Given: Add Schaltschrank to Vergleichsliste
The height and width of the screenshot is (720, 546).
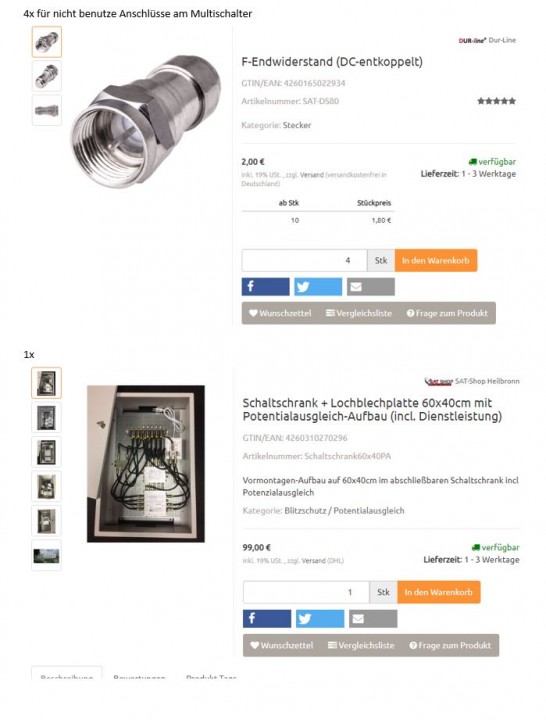Looking at the screenshot, I should (361, 645).
